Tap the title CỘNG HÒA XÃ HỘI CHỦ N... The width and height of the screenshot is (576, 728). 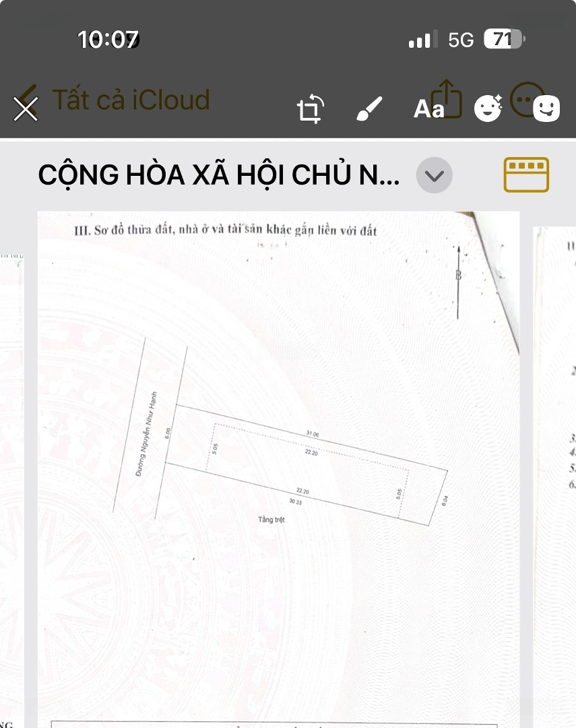(x=219, y=175)
